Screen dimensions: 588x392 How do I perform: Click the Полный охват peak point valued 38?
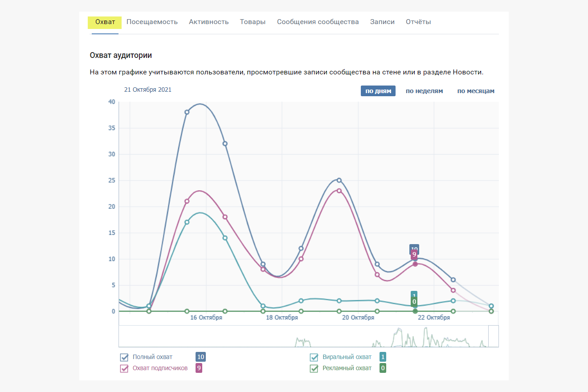pos(187,112)
